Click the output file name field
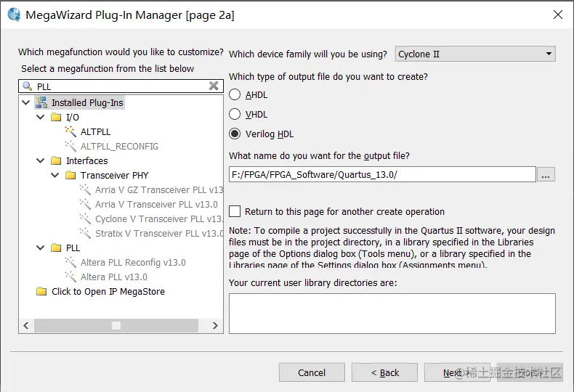574x392 pixels. click(382, 174)
